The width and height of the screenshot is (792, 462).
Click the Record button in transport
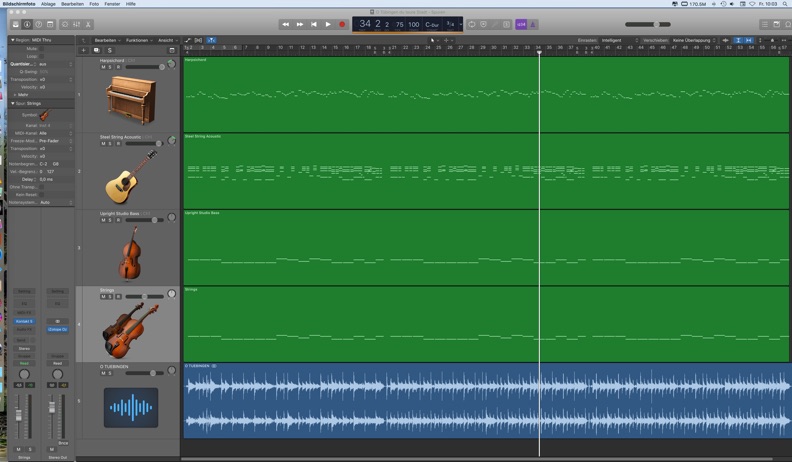coord(342,24)
